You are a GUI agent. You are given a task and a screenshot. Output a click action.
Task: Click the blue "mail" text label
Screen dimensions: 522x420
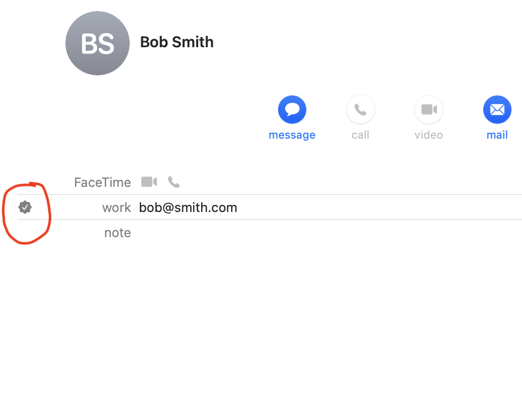pyautogui.click(x=497, y=135)
